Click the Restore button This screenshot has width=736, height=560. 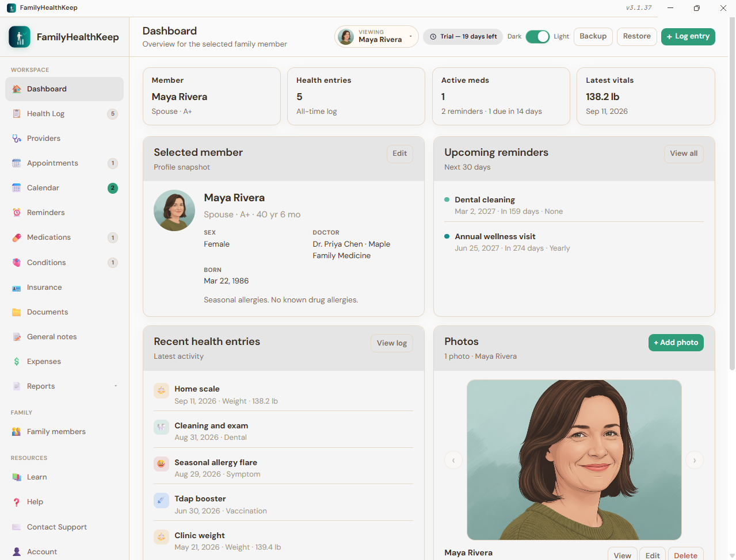636,36
